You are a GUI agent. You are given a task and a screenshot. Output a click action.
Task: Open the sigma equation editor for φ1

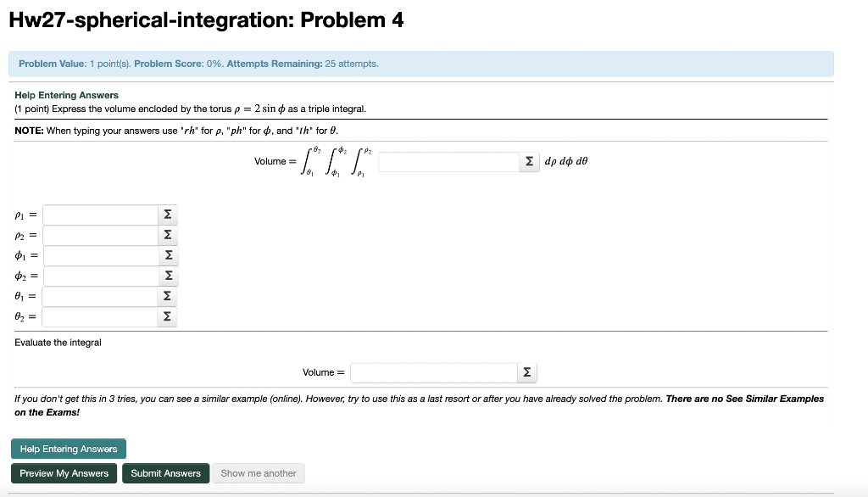tap(167, 255)
